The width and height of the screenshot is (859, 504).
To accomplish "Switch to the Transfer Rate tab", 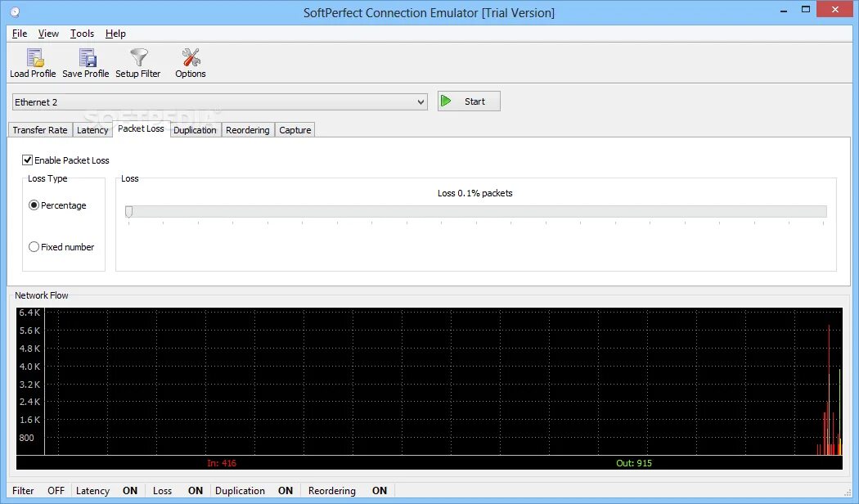I will (40, 130).
